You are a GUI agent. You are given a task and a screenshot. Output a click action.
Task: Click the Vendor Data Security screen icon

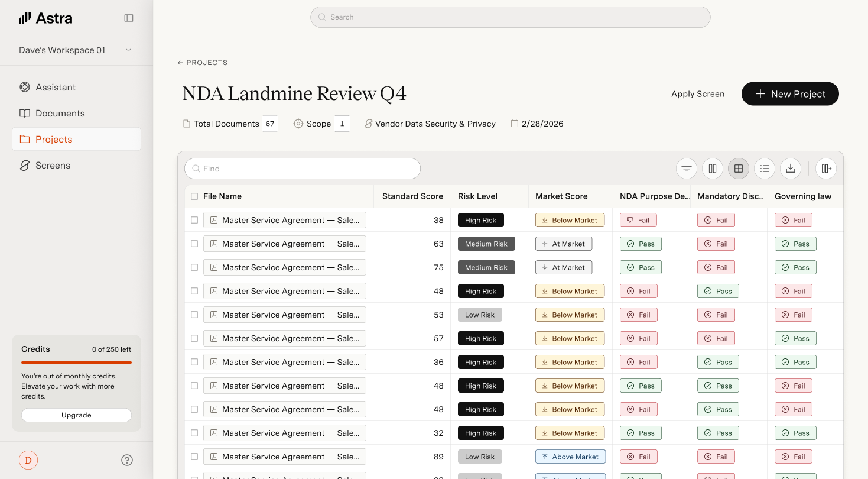[369, 124]
